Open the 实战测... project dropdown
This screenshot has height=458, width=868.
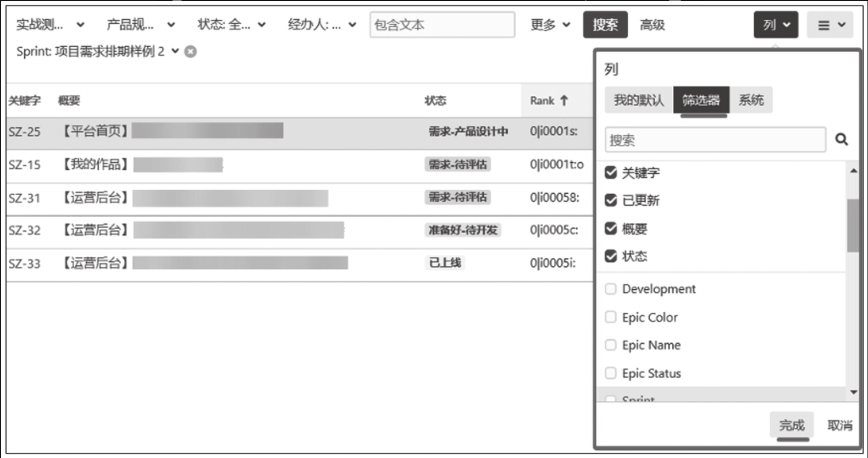[50, 25]
